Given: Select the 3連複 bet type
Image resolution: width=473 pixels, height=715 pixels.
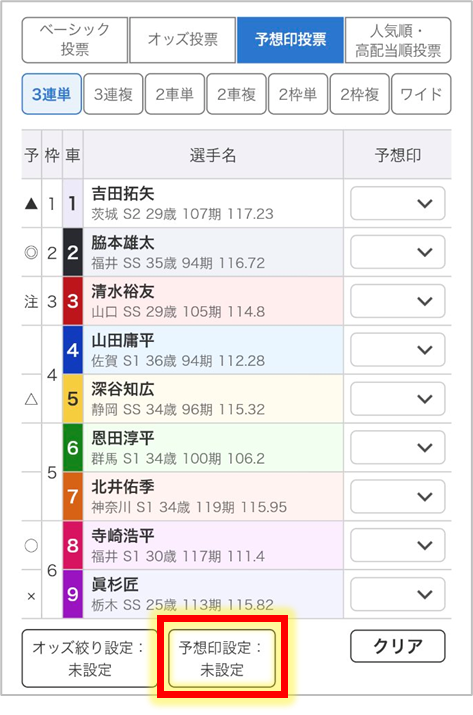Looking at the screenshot, I should tap(113, 94).
